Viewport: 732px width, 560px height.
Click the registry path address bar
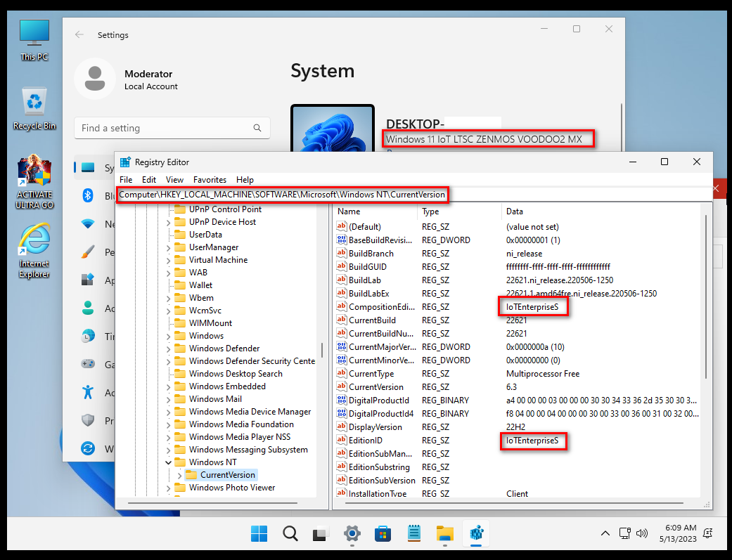[x=413, y=195]
